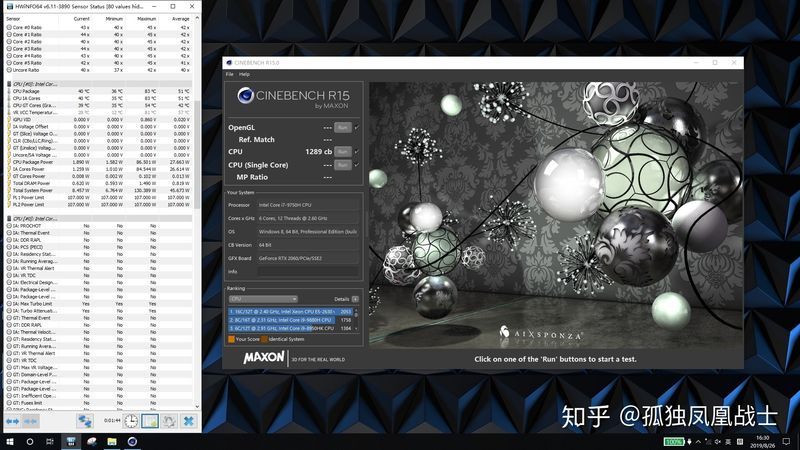Select ranking entry Intel Core i9-9880H

tap(290, 320)
